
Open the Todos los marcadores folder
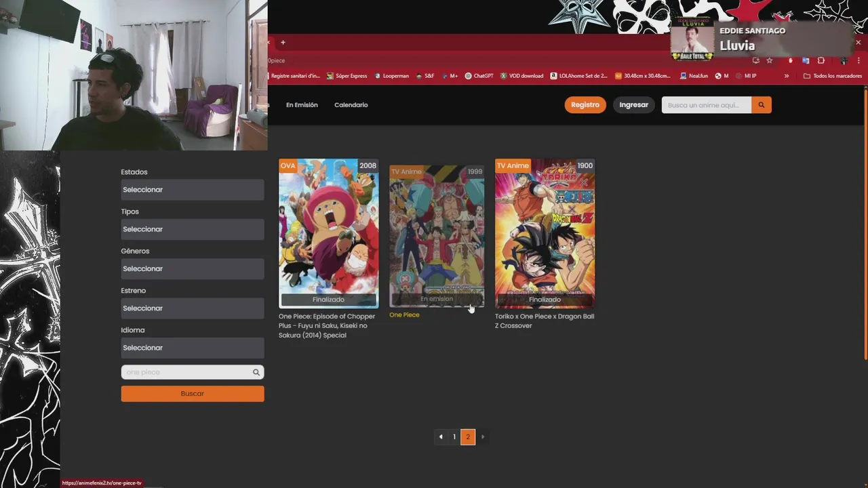[x=833, y=76]
